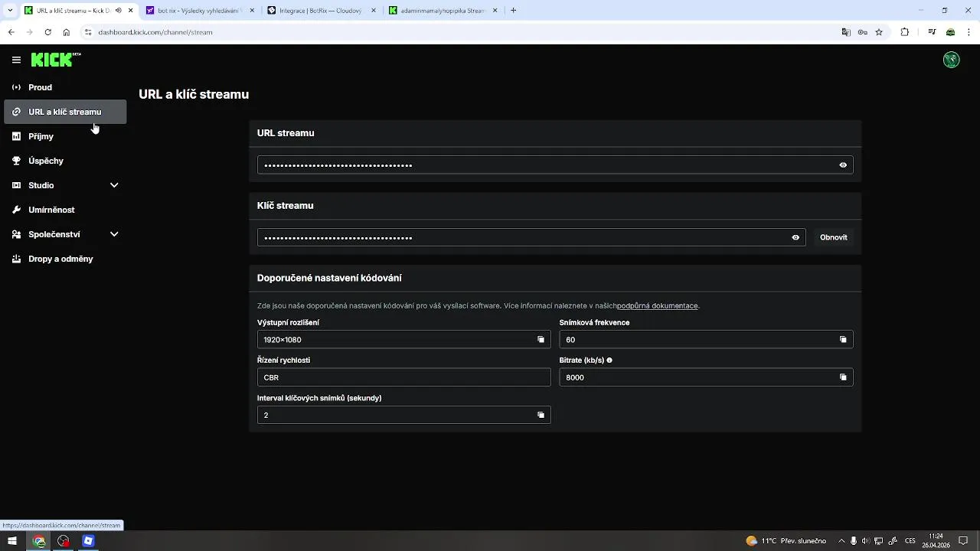Image resolution: width=980 pixels, height=551 pixels.
Task: Switch to Integrace BotRix tab
Action: [322, 11]
